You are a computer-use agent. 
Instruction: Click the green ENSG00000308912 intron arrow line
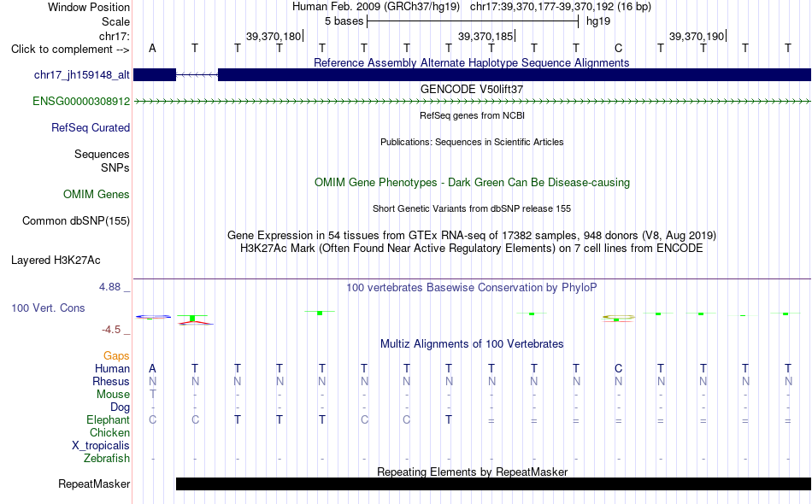472,102
